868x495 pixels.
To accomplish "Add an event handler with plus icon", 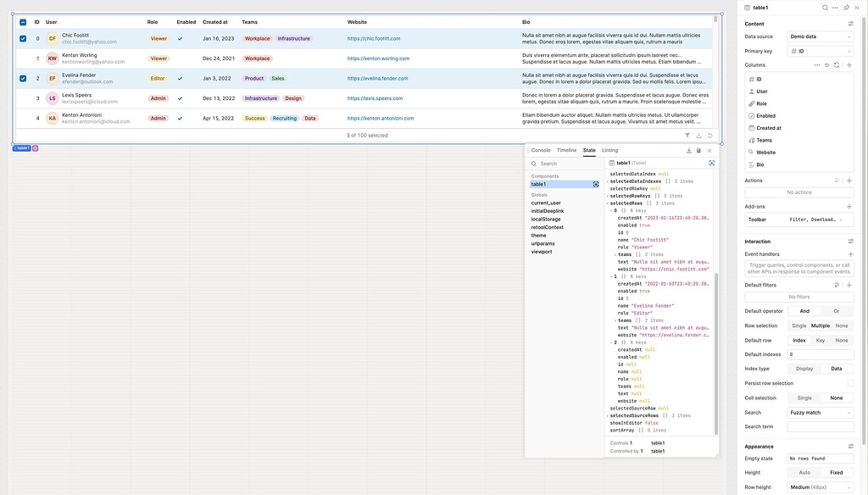I will click(x=849, y=254).
